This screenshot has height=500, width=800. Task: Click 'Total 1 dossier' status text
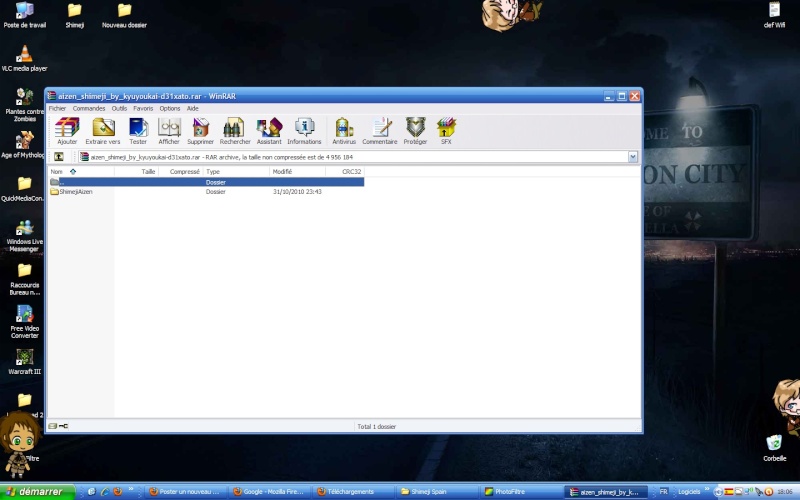pyautogui.click(x=377, y=427)
